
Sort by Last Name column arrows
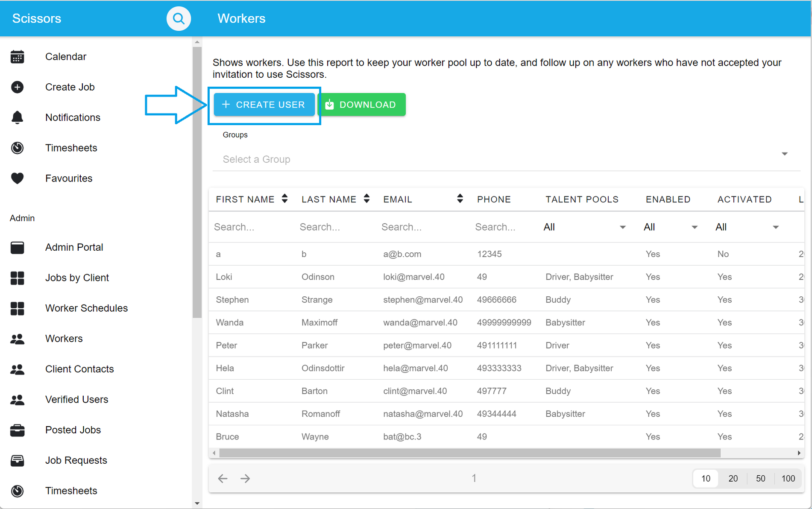tap(366, 199)
